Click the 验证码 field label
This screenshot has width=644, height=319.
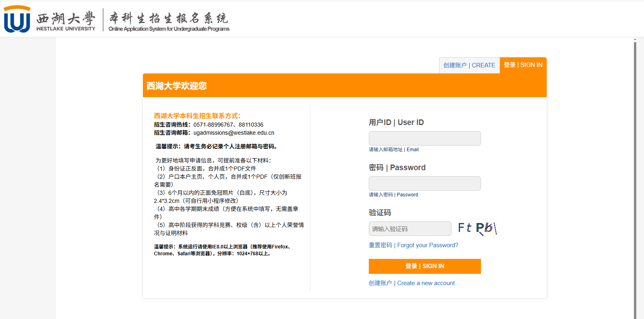point(380,213)
